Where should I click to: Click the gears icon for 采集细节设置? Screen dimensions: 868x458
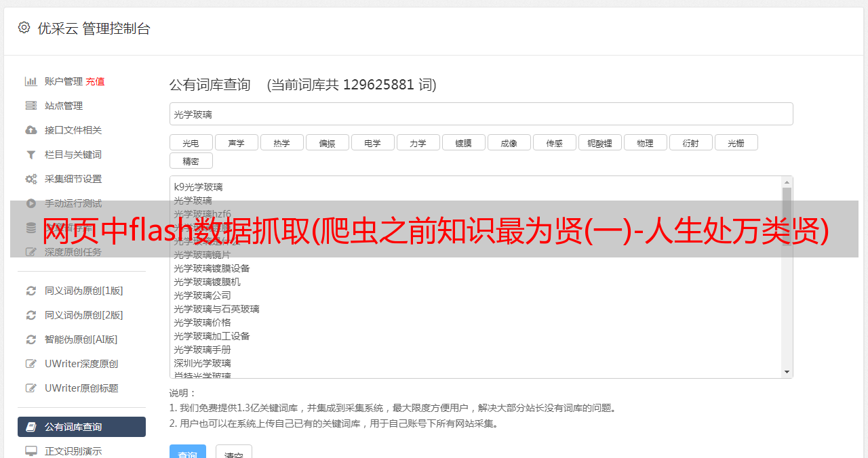click(31, 179)
